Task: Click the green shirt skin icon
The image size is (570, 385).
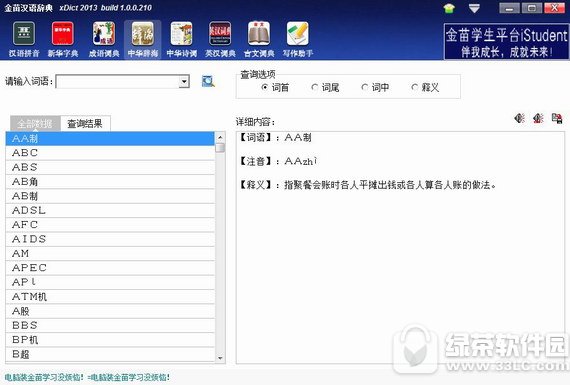Action: [449, 8]
